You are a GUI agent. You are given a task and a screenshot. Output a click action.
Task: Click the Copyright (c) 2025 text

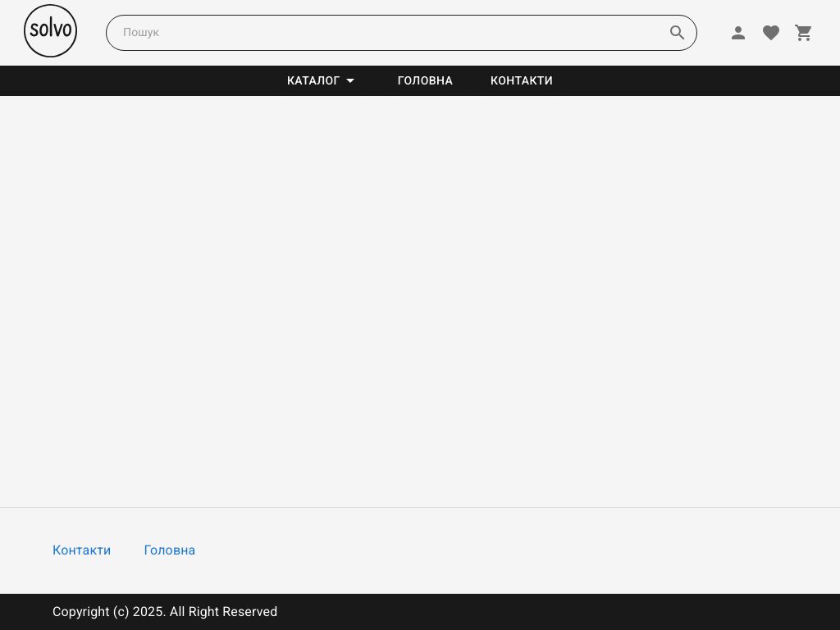[165, 612]
